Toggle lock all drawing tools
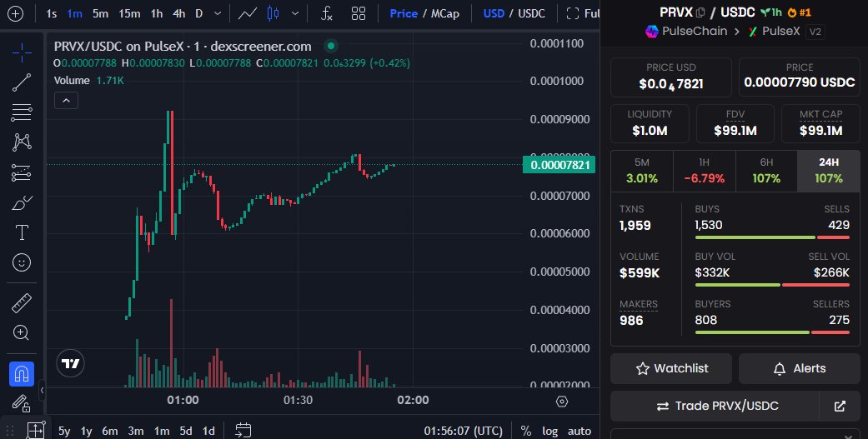The height and width of the screenshot is (439, 868). (x=22, y=404)
